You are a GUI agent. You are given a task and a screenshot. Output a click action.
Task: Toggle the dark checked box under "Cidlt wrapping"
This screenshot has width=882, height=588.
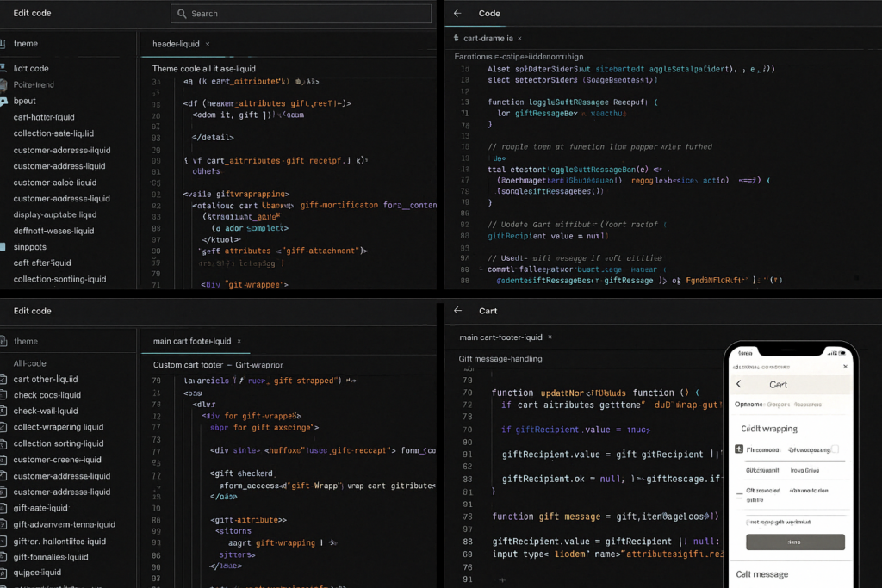click(739, 449)
